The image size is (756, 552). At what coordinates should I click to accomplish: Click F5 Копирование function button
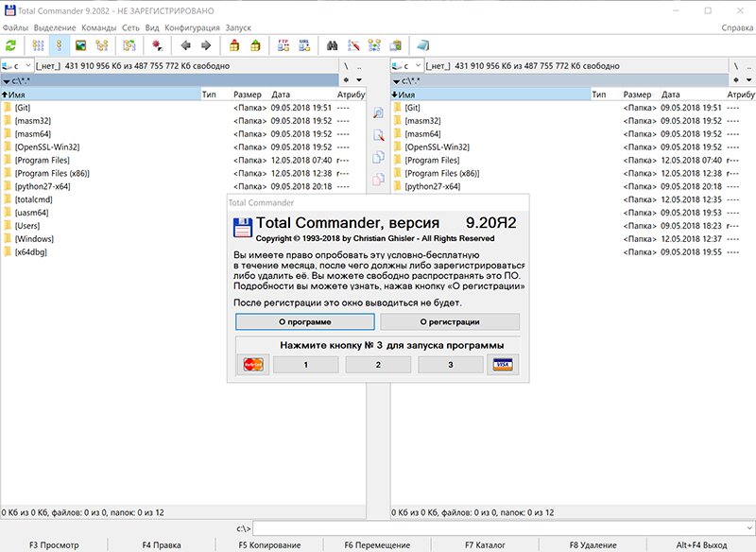point(269,544)
